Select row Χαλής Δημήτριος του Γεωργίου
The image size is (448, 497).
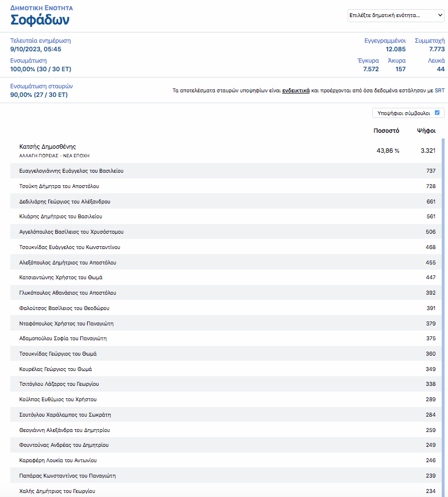57,491
